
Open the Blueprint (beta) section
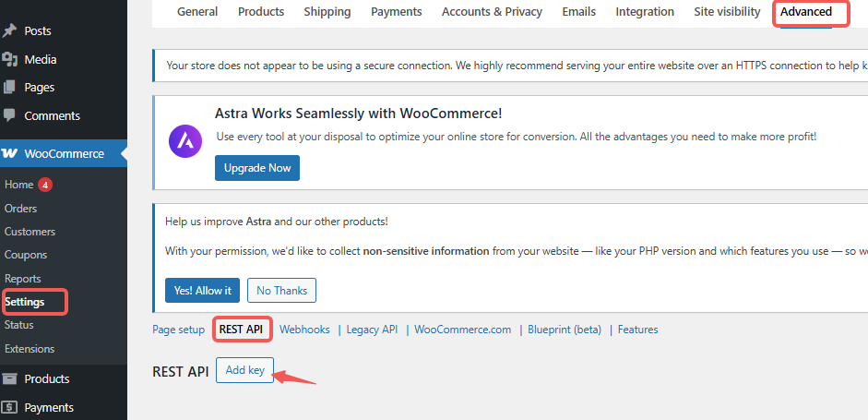coord(564,330)
